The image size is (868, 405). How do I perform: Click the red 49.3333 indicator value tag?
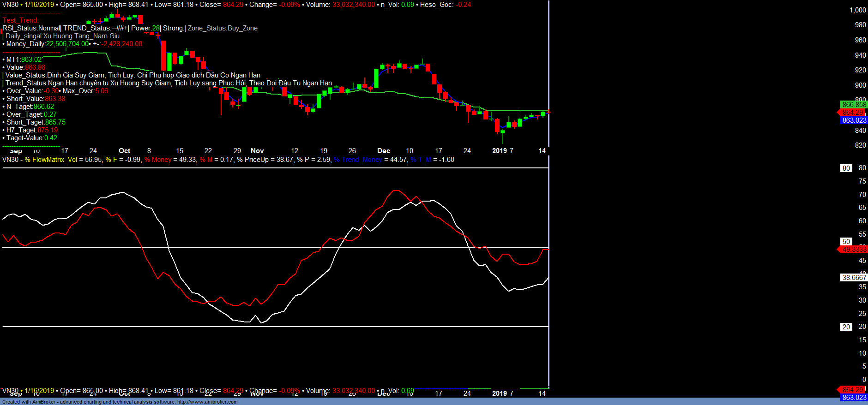pyautogui.click(x=854, y=250)
